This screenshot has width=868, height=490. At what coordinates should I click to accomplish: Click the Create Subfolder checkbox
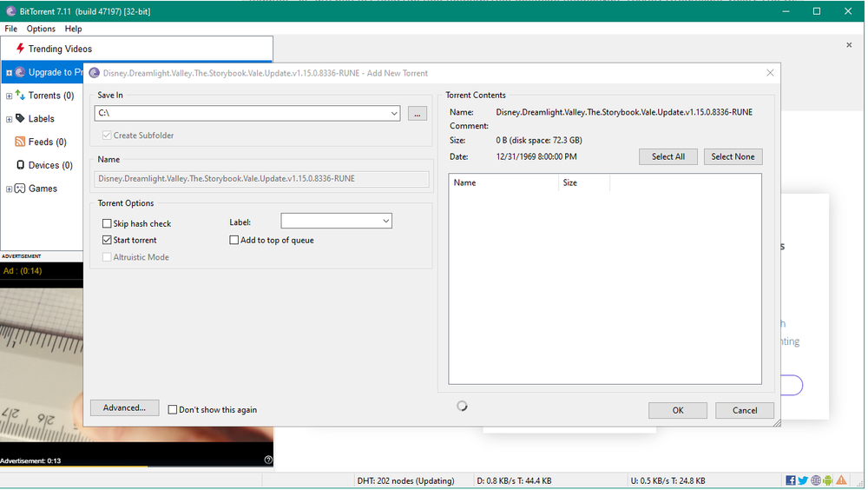click(107, 136)
